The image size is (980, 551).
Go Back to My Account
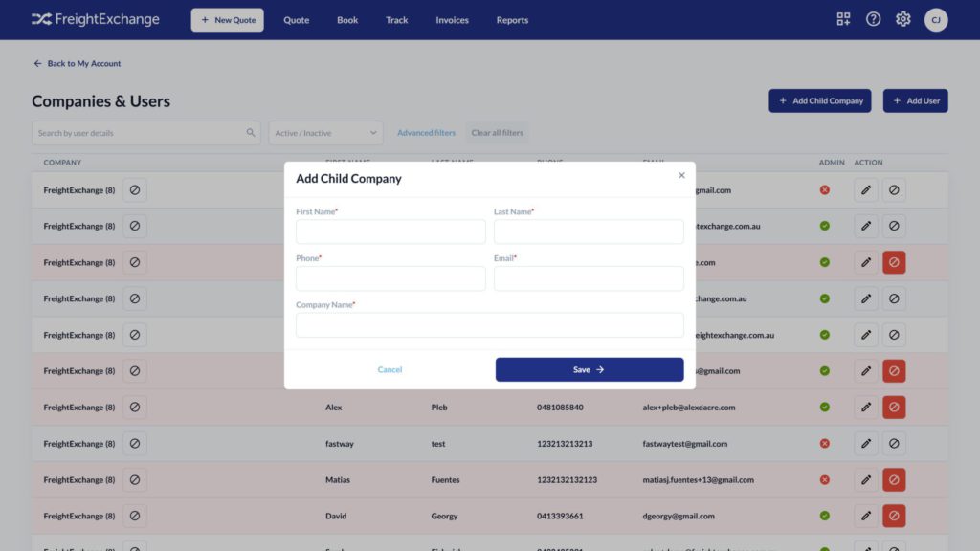point(77,63)
